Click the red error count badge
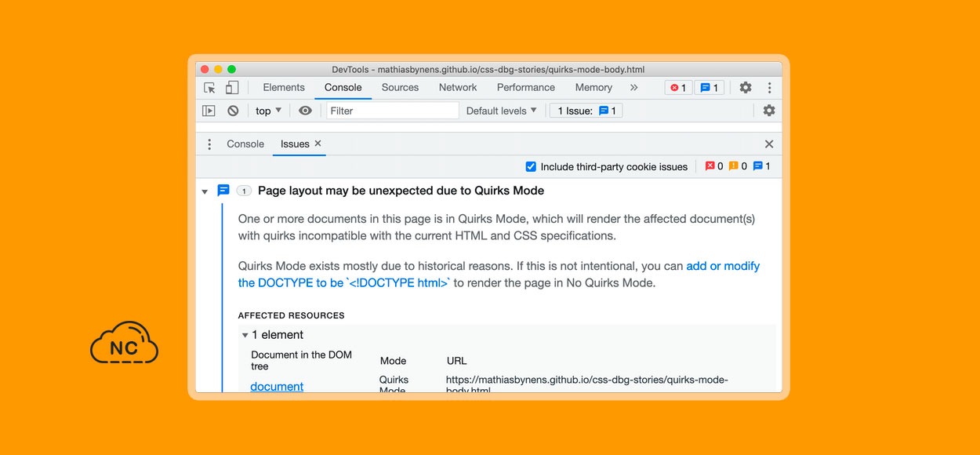Image resolution: width=980 pixels, height=455 pixels. point(678,88)
